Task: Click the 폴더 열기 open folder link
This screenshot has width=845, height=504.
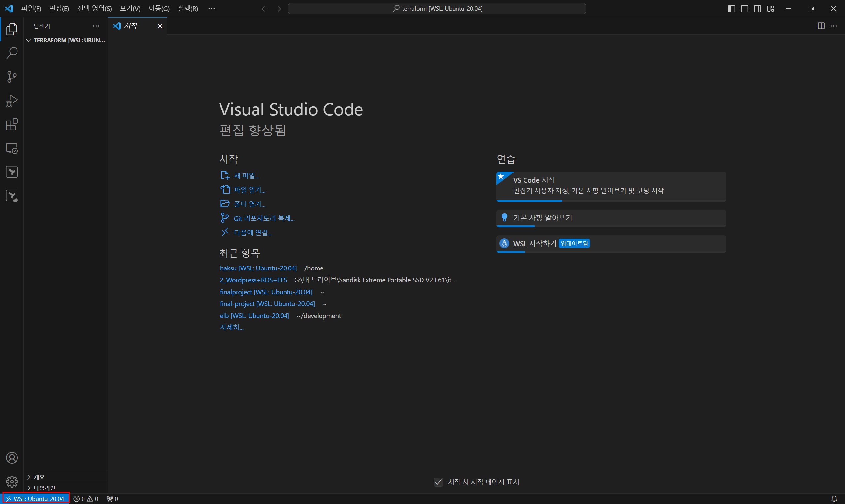Action: pos(250,204)
